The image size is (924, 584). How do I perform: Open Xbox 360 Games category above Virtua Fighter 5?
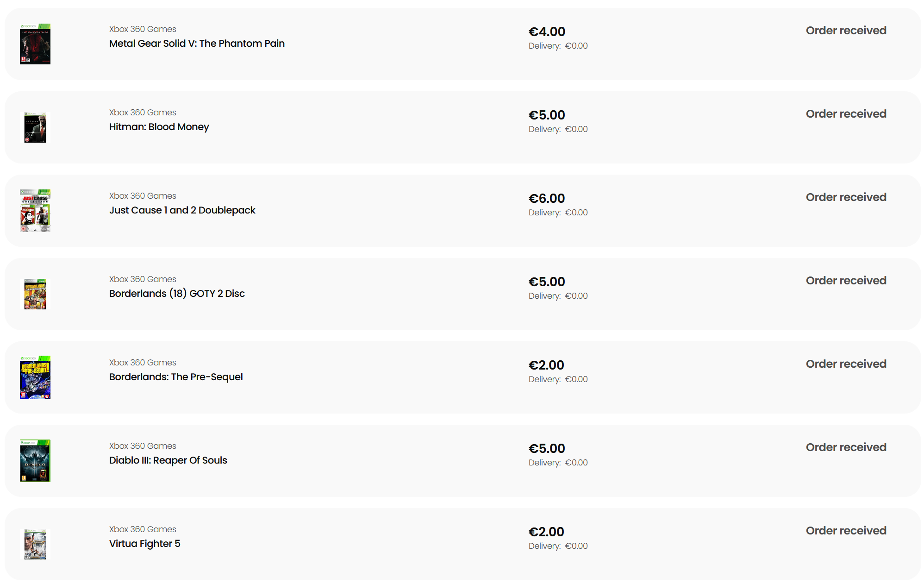point(143,529)
